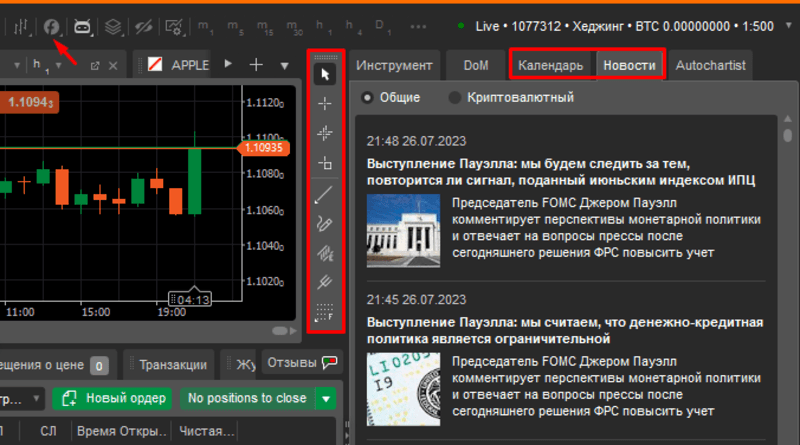Switch chart to h1 timeframe in toolbar
Screen dimensions: 800x445
click(x=322, y=27)
